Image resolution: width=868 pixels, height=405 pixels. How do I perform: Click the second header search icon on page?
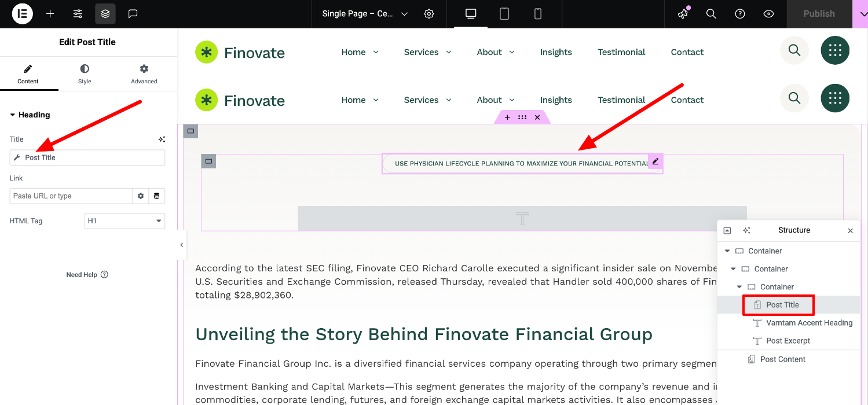click(x=794, y=98)
